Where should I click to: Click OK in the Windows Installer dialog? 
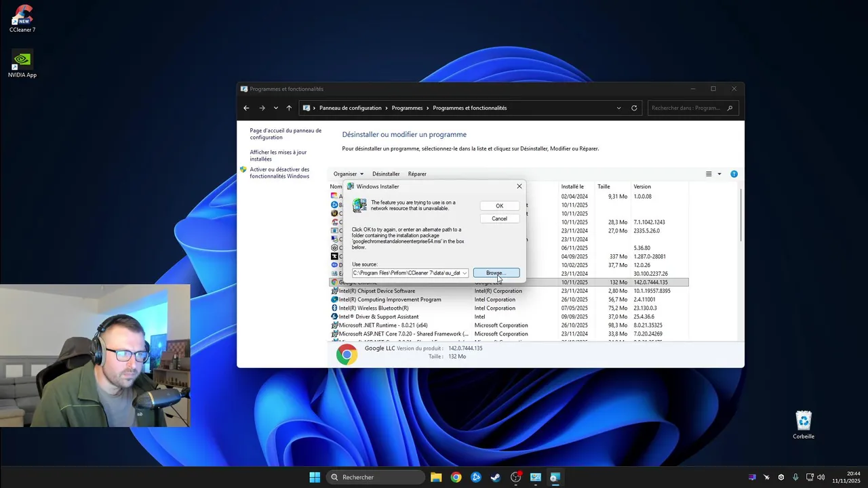tap(499, 206)
